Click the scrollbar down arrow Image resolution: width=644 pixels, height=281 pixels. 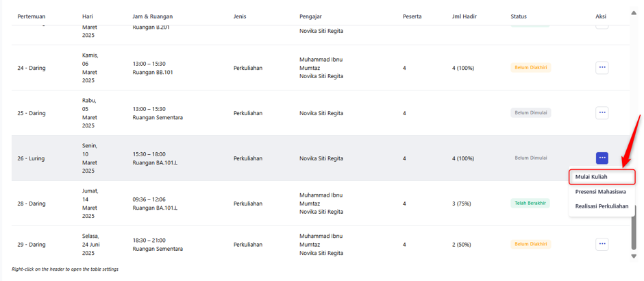coord(634,256)
